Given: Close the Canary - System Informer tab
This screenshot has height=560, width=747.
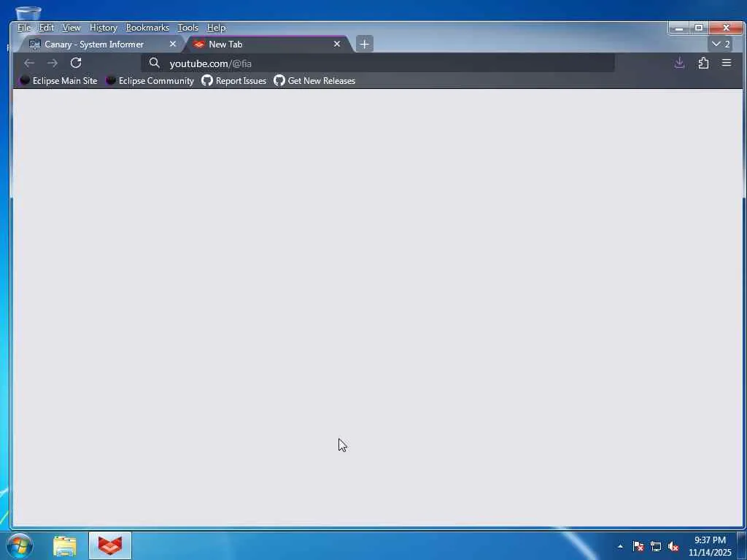Looking at the screenshot, I should [173, 44].
